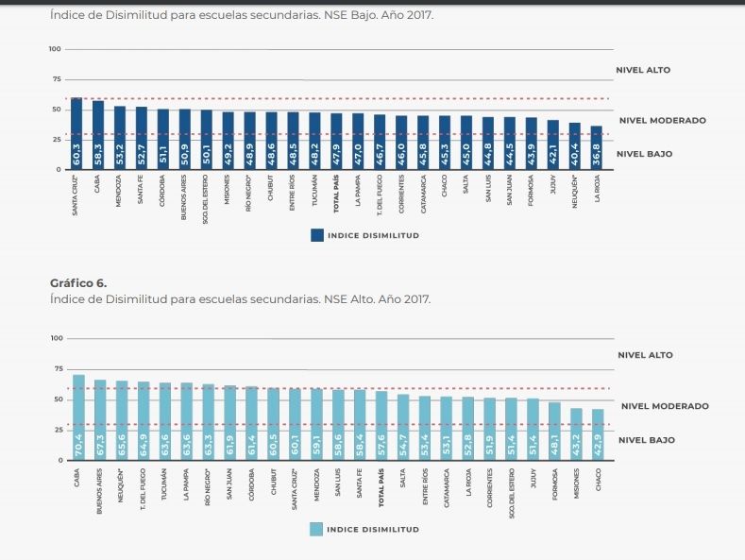Click the Salta bar labeled 54,7
The height and width of the screenshot is (560, 745).
coord(403,427)
